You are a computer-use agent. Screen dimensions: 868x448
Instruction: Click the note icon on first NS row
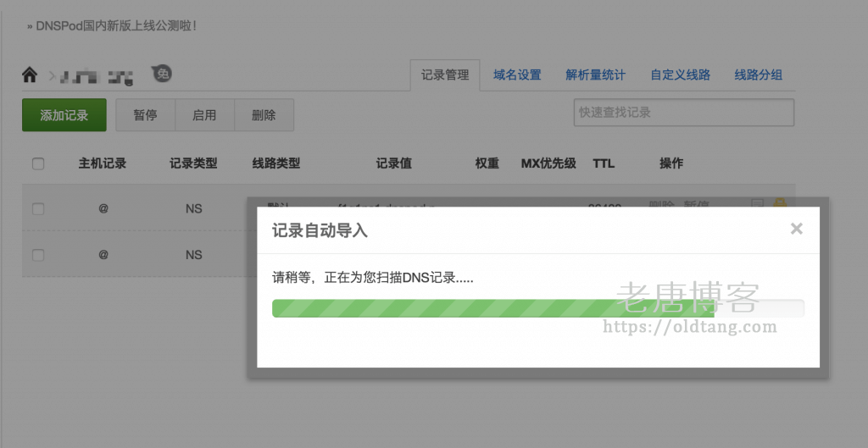tap(758, 203)
